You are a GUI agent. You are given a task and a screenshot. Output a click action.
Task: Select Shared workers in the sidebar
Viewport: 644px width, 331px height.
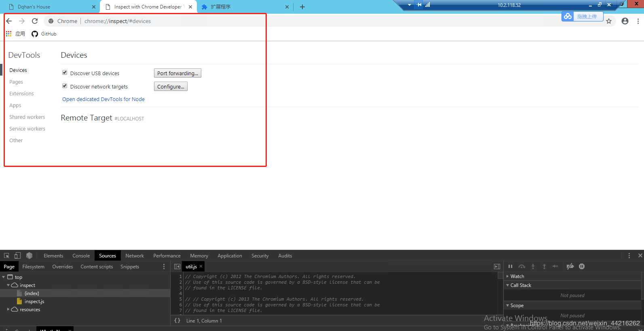(27, 117)
